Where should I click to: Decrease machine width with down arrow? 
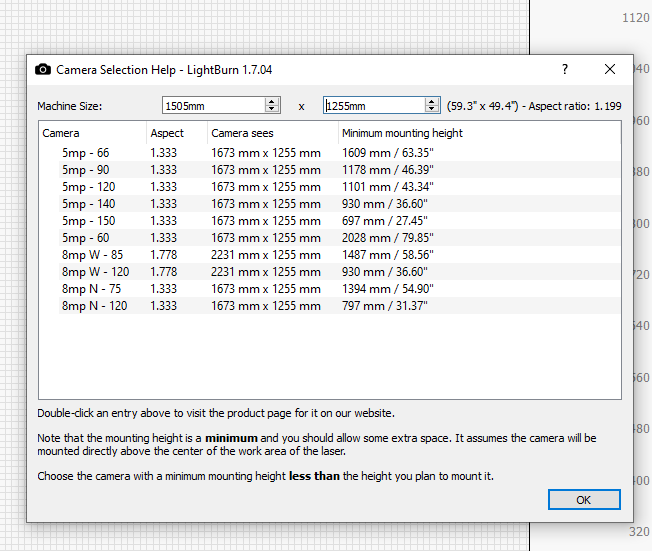point(272,109)
